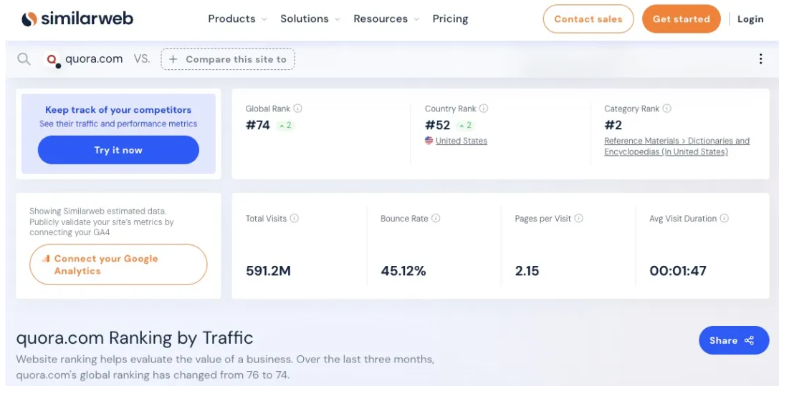Click the Avg Visit Duration info icon
This screenshot has height=403, width=787.
[724, 218]
